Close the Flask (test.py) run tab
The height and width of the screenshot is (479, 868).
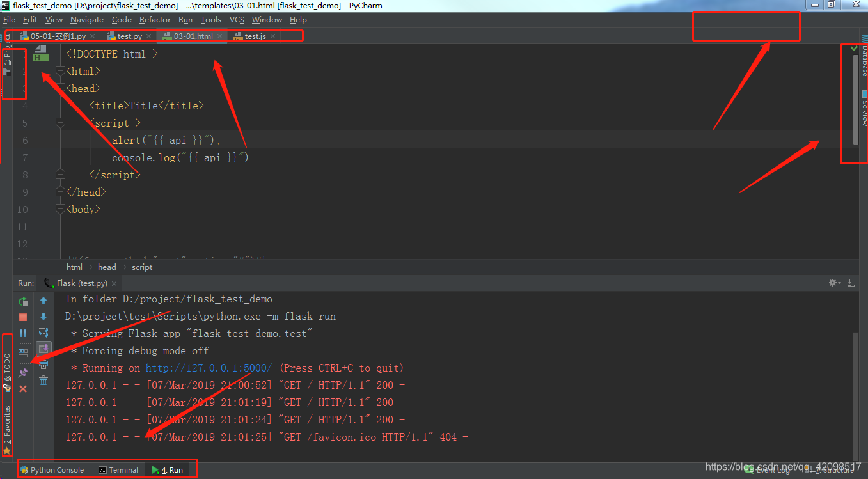point(114,283)
